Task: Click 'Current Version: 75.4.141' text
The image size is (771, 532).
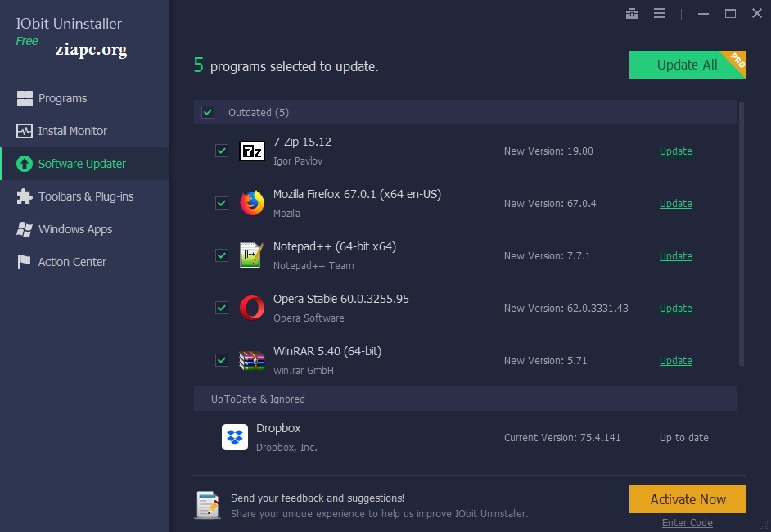Action: tap(562, 438)
